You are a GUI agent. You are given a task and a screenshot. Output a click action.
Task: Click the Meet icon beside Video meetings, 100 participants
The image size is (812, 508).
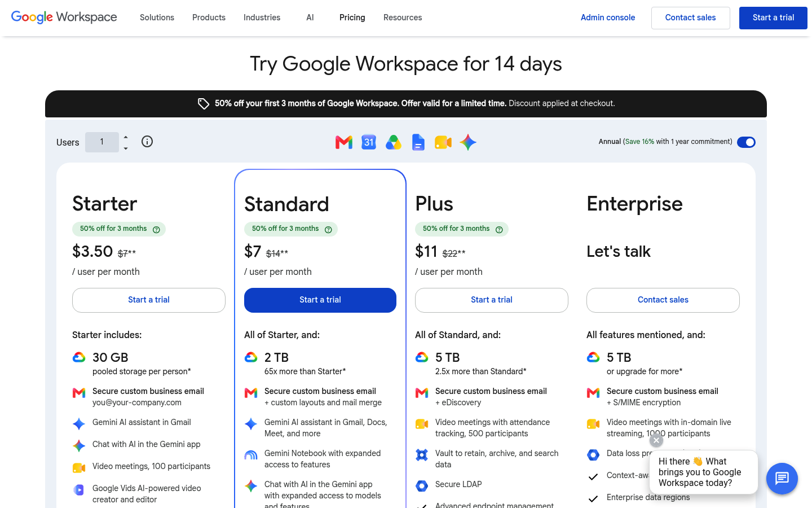point(79,467)
